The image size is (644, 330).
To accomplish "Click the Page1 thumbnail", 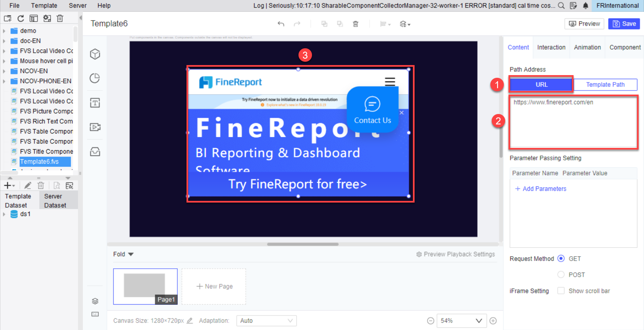I will coord(145,286).
